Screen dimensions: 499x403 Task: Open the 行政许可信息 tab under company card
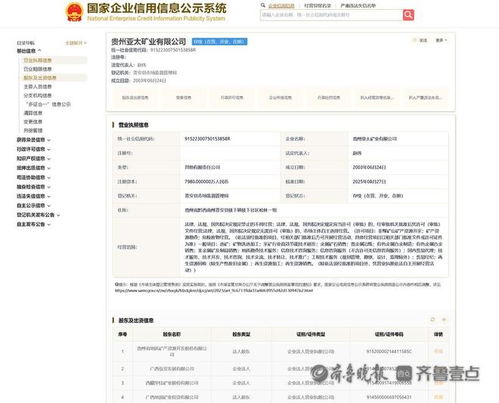pyautogui.click(x=232, y=98)
